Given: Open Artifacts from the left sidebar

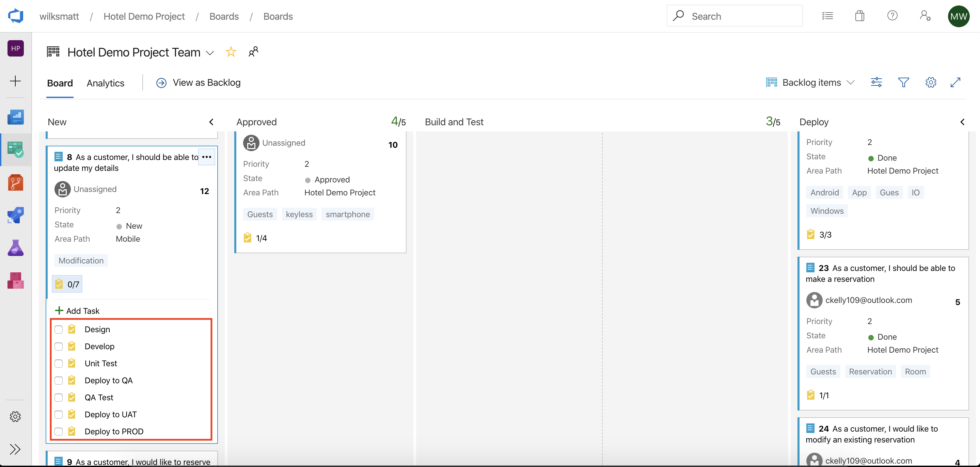Looking at the screenshot, I should tap(16, 281).
